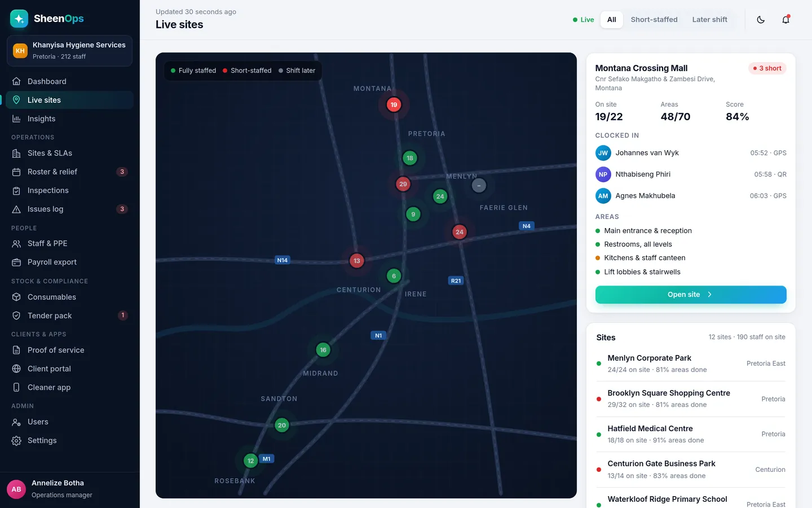Viewport: 812px width, 508px height.
Task: Click the Staff & PPE people icon
Action: pyautogui.click(x=16, y=243)
